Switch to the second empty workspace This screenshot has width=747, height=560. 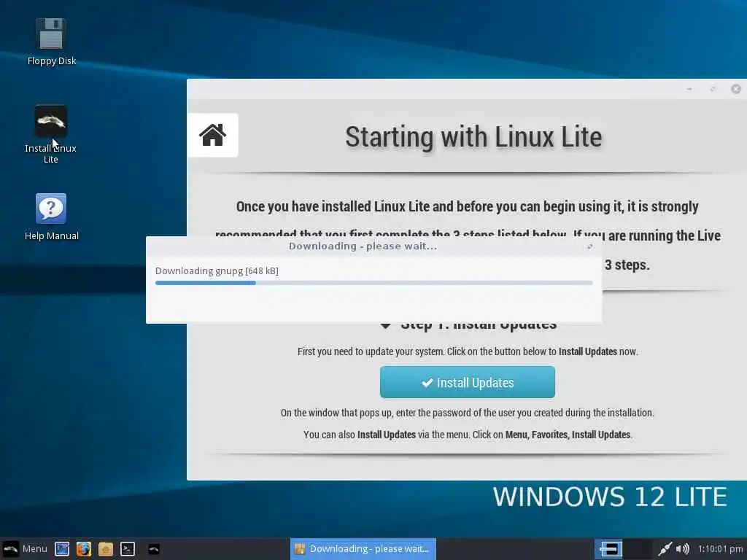638,549
